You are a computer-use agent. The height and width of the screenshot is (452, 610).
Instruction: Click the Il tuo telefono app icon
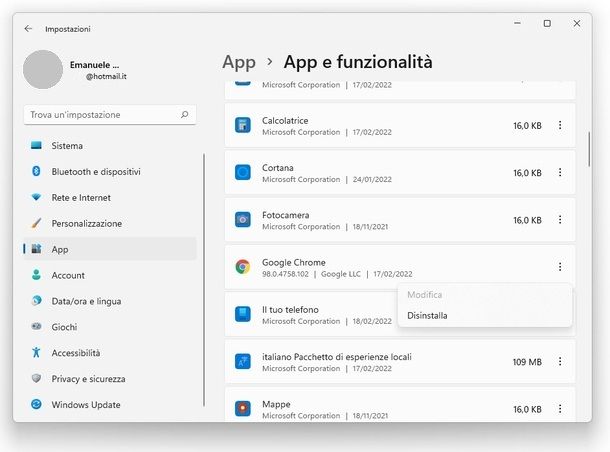click(x=243, y=314)
